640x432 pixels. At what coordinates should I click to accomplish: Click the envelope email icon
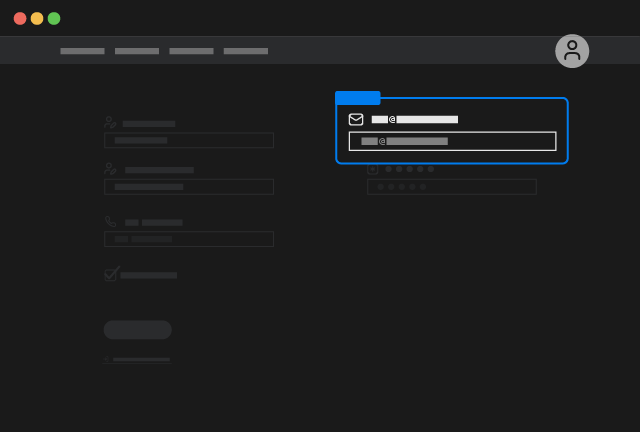[x=356, y=119]
